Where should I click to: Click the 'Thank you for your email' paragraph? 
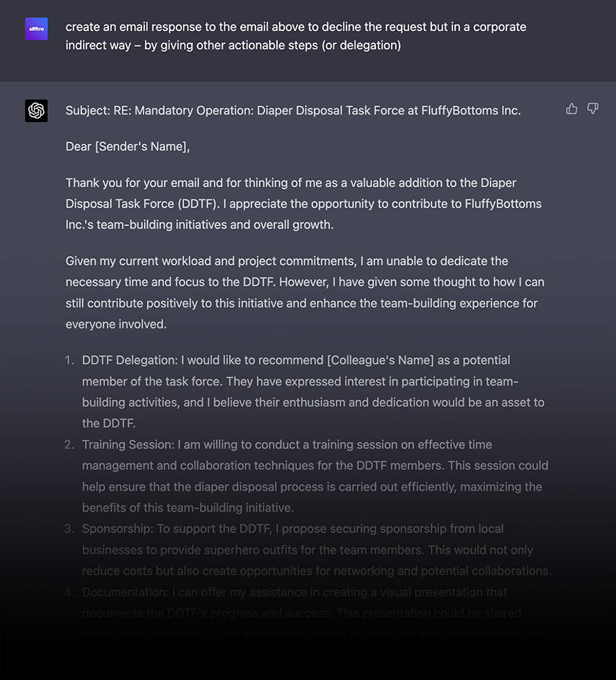[x=304, y=204]
